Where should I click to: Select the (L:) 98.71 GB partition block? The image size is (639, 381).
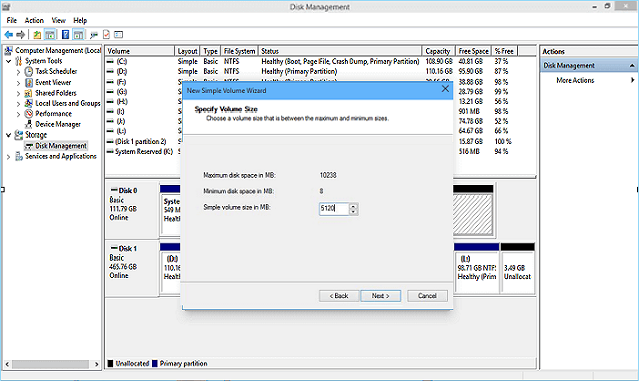click(x=476, y=268)
